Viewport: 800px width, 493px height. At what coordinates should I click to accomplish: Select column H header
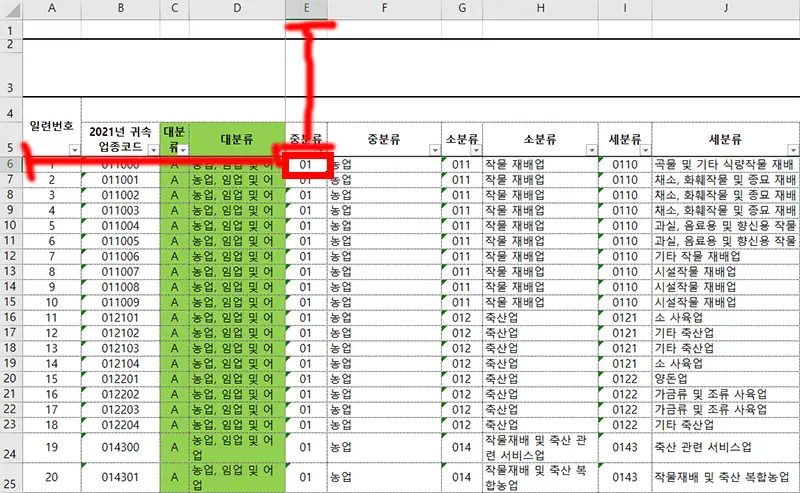540,9
